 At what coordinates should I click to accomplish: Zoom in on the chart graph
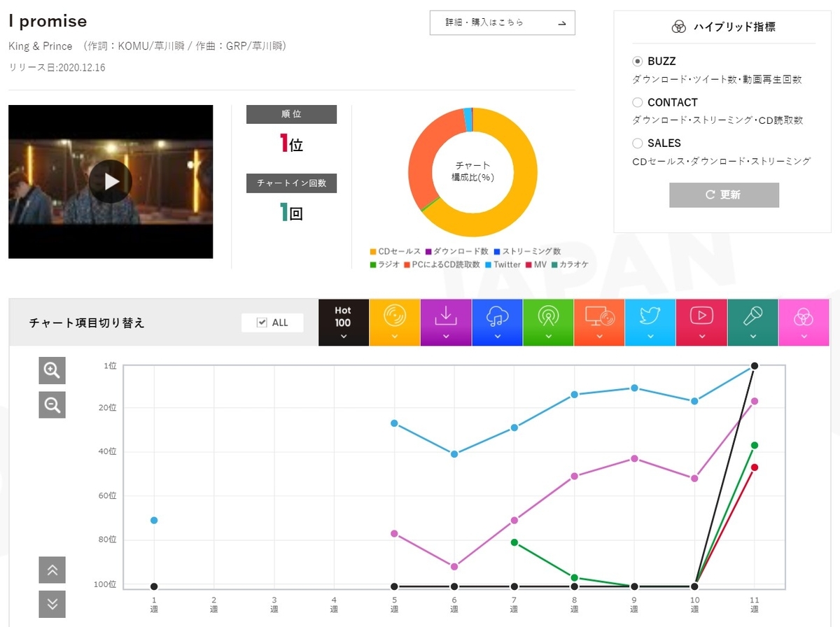[52, 371]
